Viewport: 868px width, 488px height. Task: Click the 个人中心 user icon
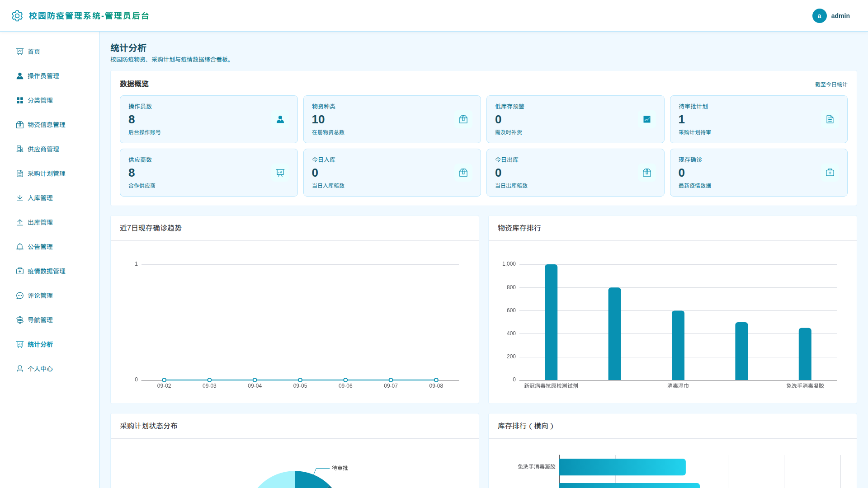coord(20,369)
